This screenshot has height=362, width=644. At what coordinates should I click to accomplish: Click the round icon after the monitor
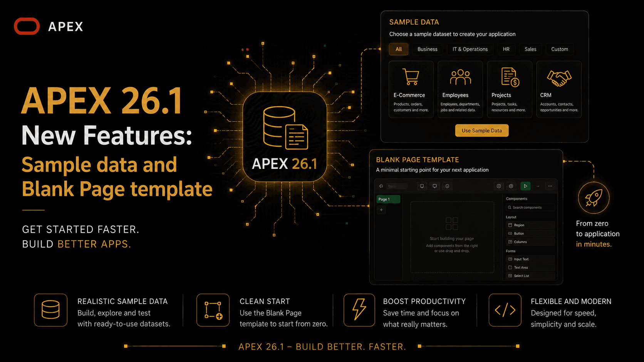click(x=447, y=186)
